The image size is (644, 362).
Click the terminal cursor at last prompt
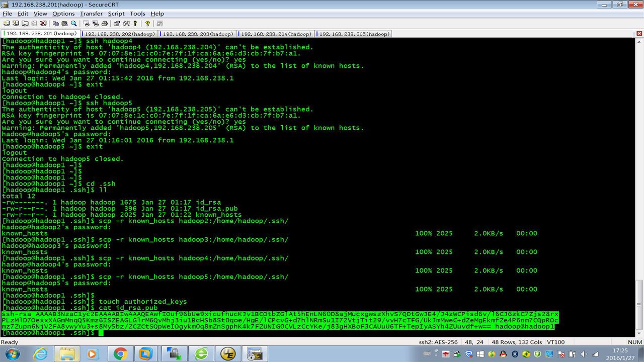101,333
